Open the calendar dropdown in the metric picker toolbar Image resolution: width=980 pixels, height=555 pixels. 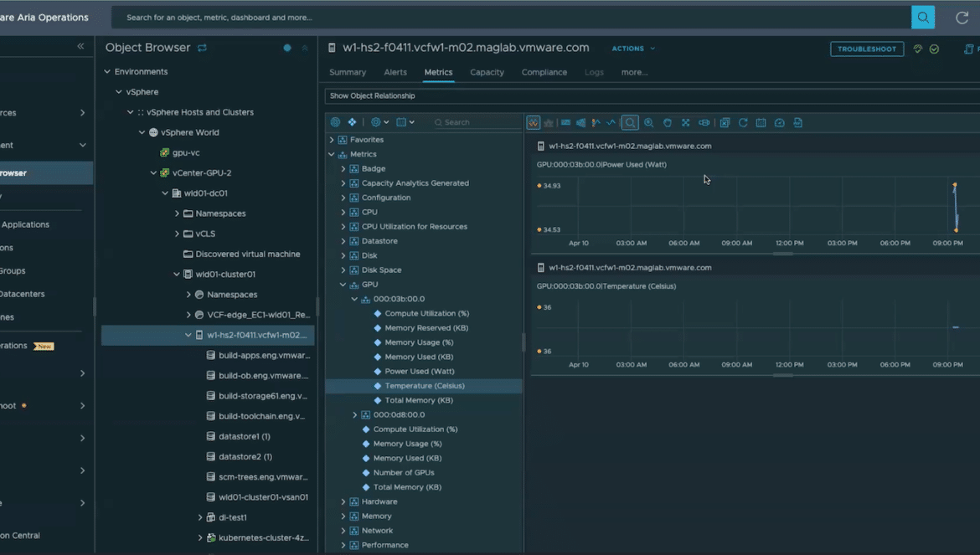pyautogui.click(x=405, y=122)
